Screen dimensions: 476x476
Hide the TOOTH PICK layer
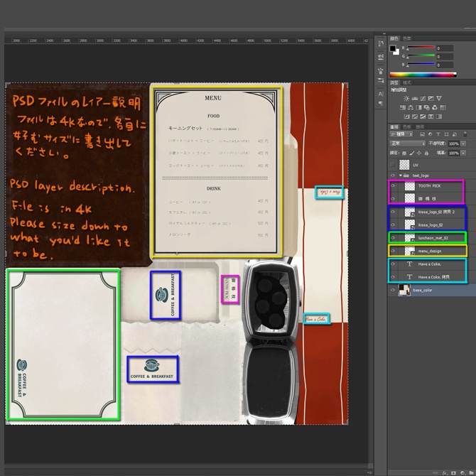392,185
